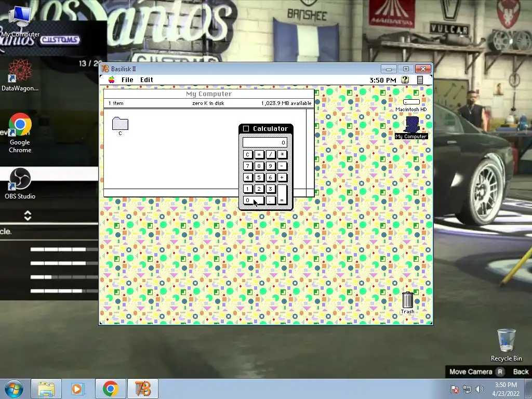The width and height of the screenshot is (532, 399).
Task: Click the Help balloon icon in menu bar
Action: pyautogui.click(x=405, y=79)
